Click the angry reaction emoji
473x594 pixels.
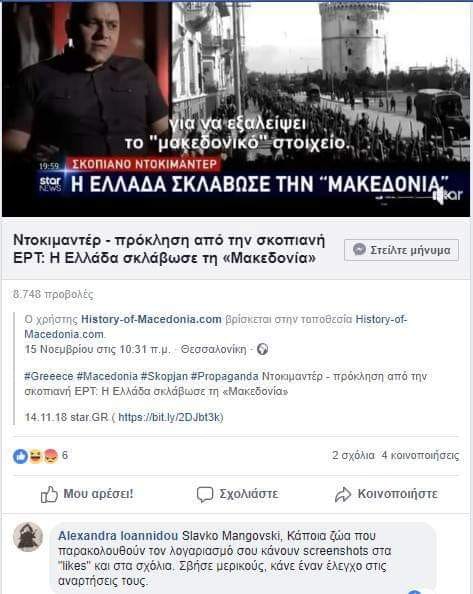(51, 456)
